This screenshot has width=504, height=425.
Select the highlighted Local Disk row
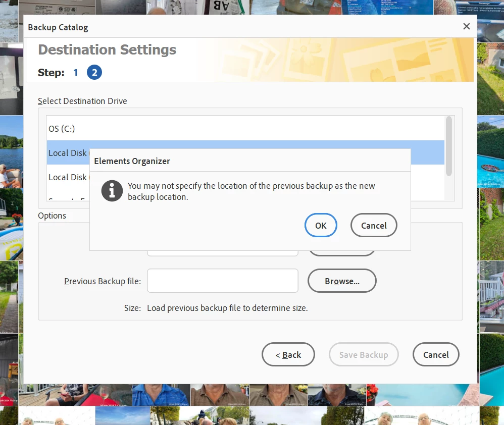point(68,153)
